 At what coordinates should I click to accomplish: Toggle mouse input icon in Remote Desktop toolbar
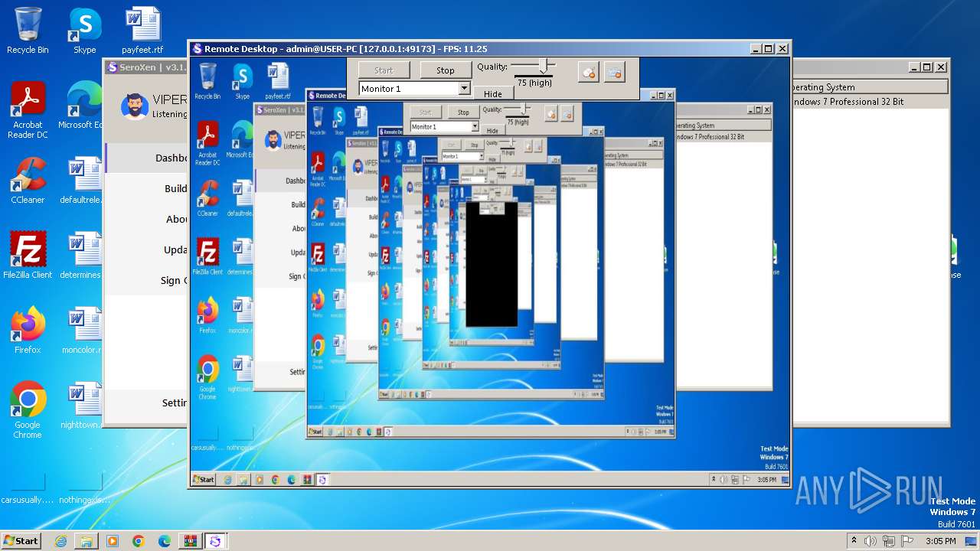coord(588,73)
